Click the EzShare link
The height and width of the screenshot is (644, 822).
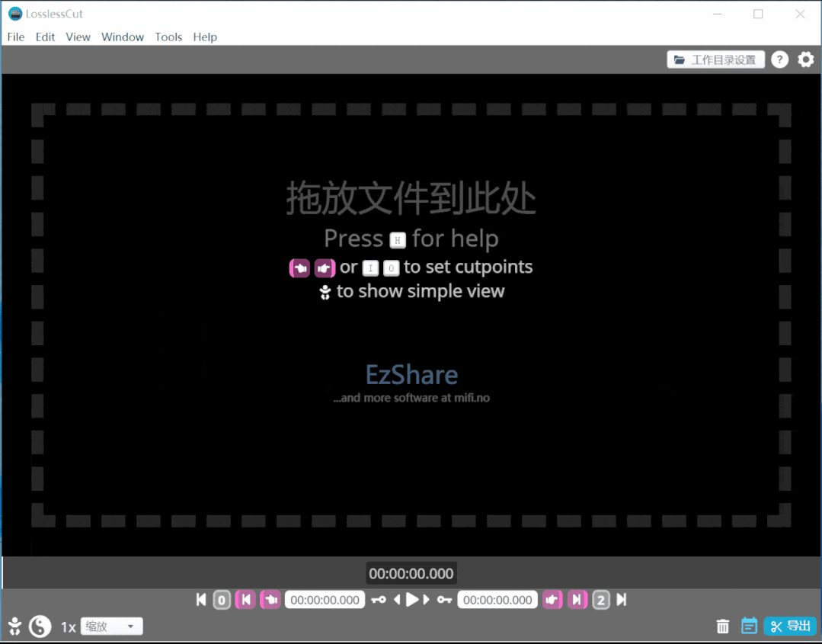pyautogui.click(x=411, y=375)
